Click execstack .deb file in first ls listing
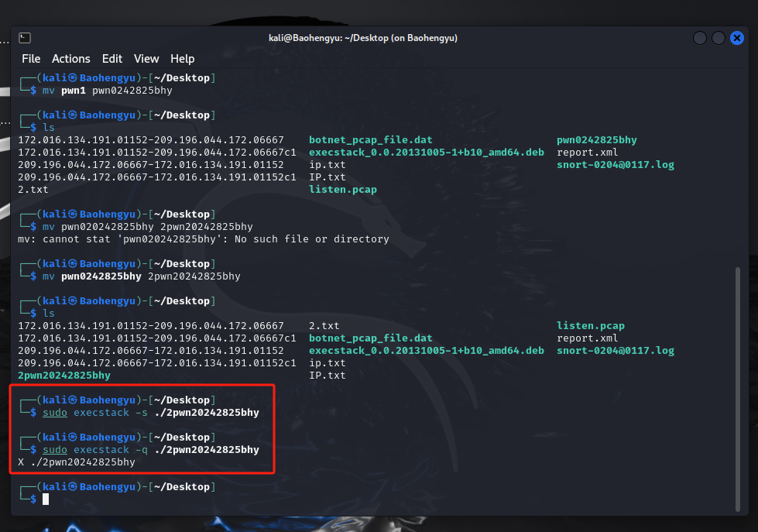758x532 pixels. point(427,153)
